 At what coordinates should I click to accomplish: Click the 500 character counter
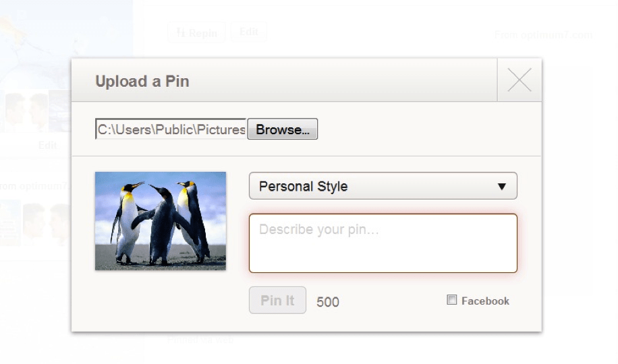(x=327, y=302)
